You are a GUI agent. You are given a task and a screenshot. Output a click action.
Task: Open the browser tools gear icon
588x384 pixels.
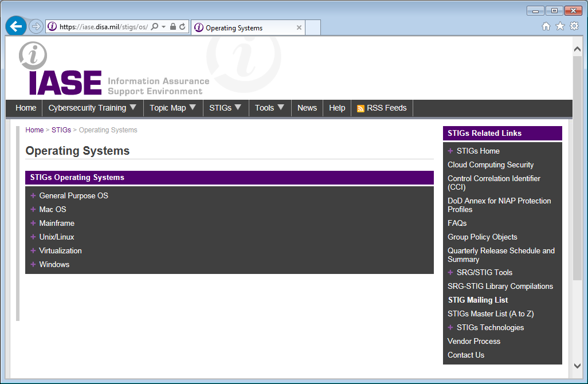tap(574, 26)
